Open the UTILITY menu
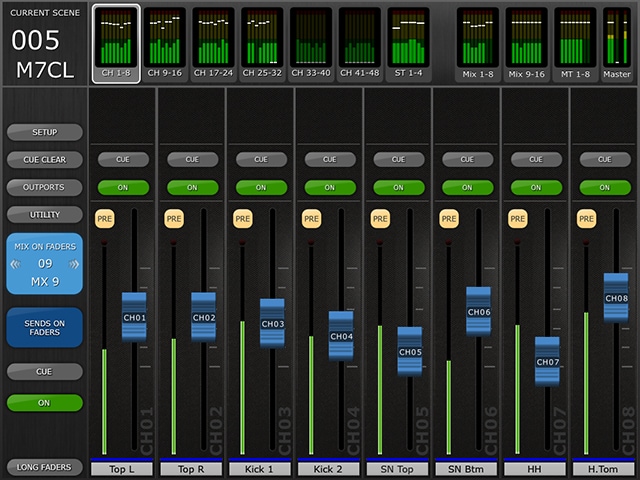The width and height of the screenshot is (640, 480). (x=44, y=215)
